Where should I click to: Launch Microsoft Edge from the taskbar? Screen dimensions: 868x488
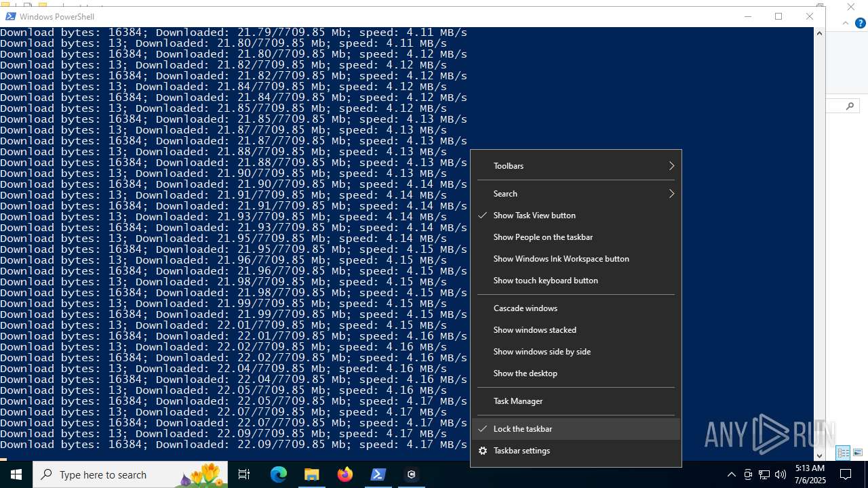click(x=279, y=474)
